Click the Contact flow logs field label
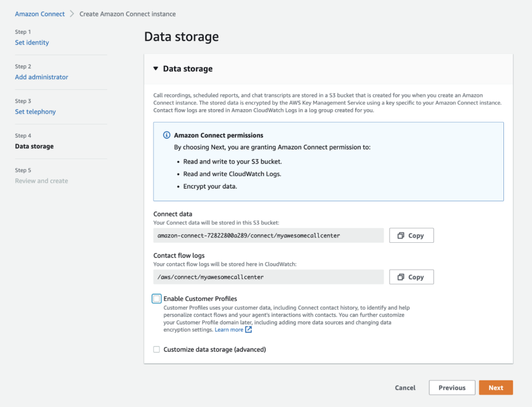This screenshot has height=407, width=532. click(x=179, y=255)
